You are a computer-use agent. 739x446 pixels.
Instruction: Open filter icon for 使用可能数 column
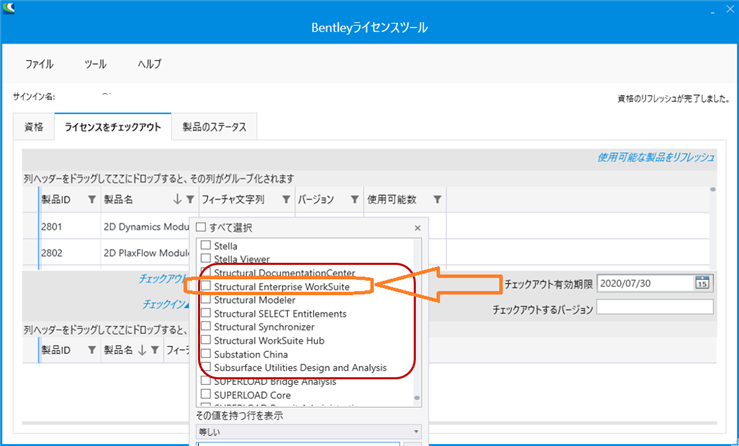tap(437, 200)
